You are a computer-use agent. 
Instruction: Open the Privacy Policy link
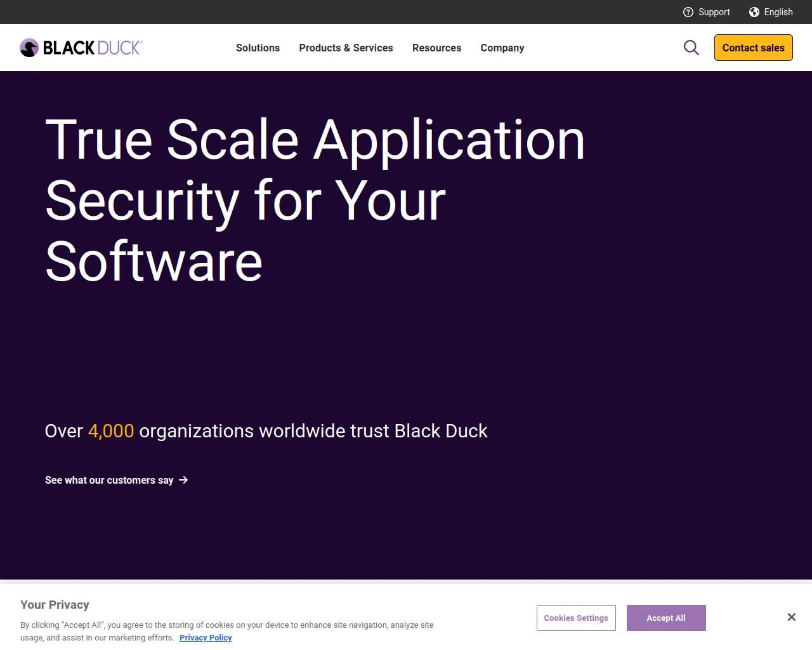[206, 638]
